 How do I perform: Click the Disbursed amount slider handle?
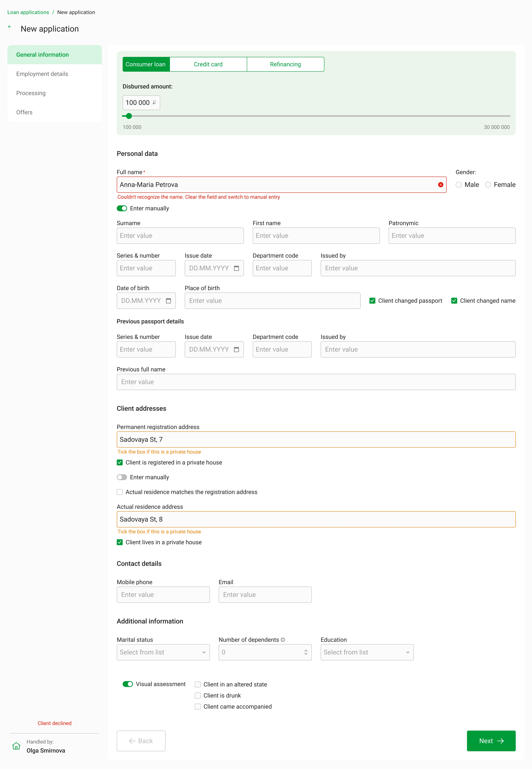pyautogui.click(x=129, y=116)
